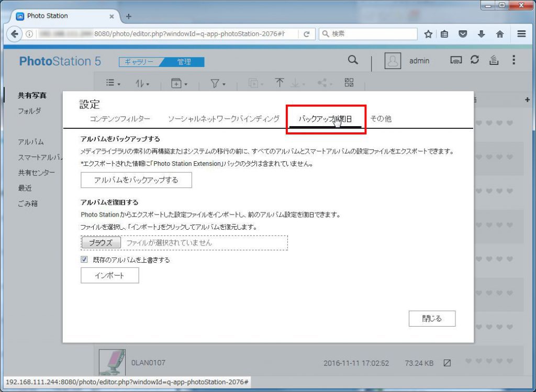Select the バックアップ/復旧 tab
Viewport: 536px width, 392px height.
tap(325, 119)
